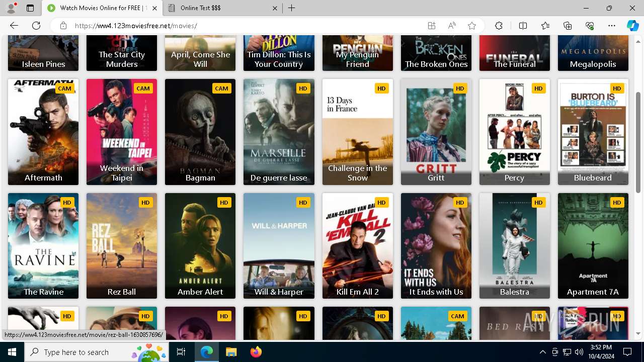Click the page vertical scrollbar thumb
644x362 pixels.
[638, 142]
